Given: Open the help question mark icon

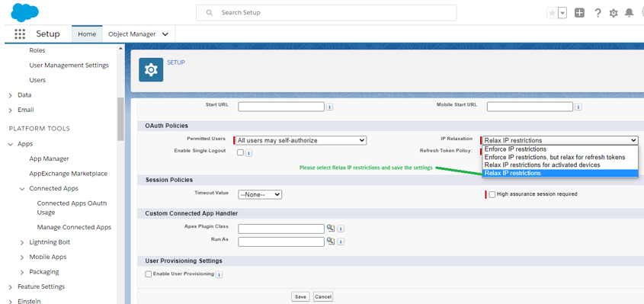Looking at the screenshot, I should 598,13.
